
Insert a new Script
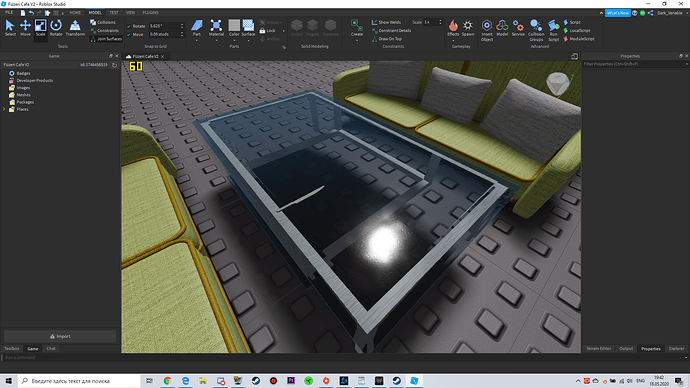[x=572, y=22]
